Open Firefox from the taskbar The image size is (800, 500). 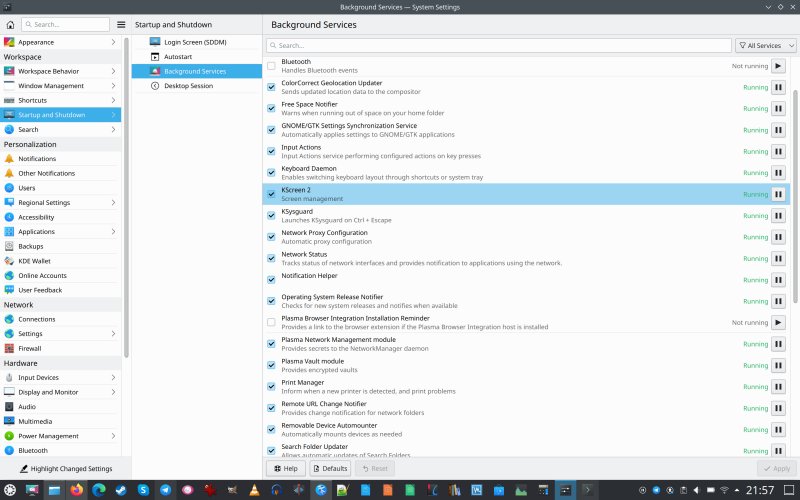77,490
